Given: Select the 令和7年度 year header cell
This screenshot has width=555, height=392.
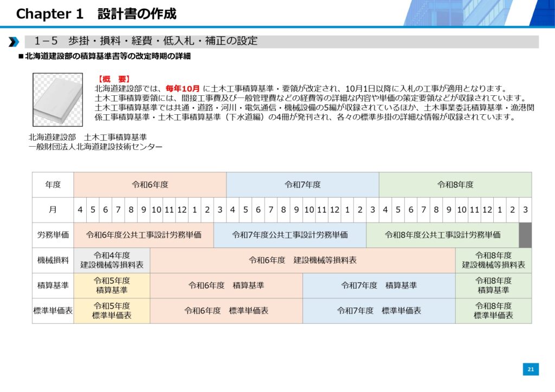Looking at the screenshot, I should (x=302, y=185).
